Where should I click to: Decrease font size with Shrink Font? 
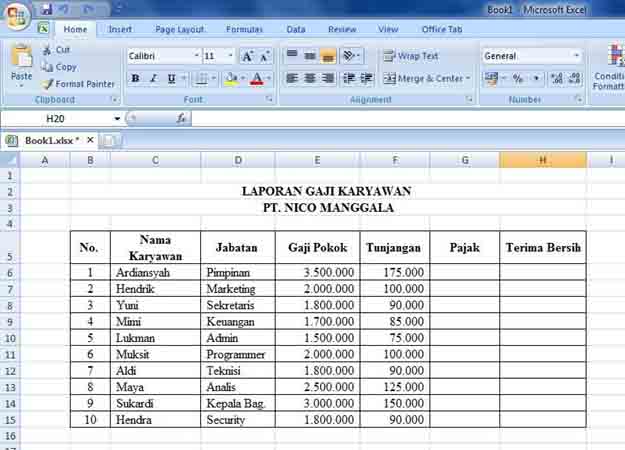265,56
